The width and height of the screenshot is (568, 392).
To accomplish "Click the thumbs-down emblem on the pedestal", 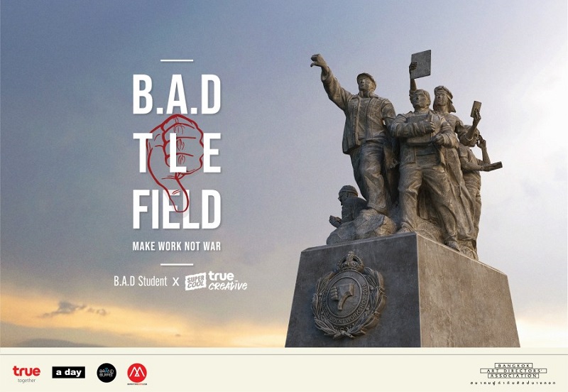I will 349,295.
